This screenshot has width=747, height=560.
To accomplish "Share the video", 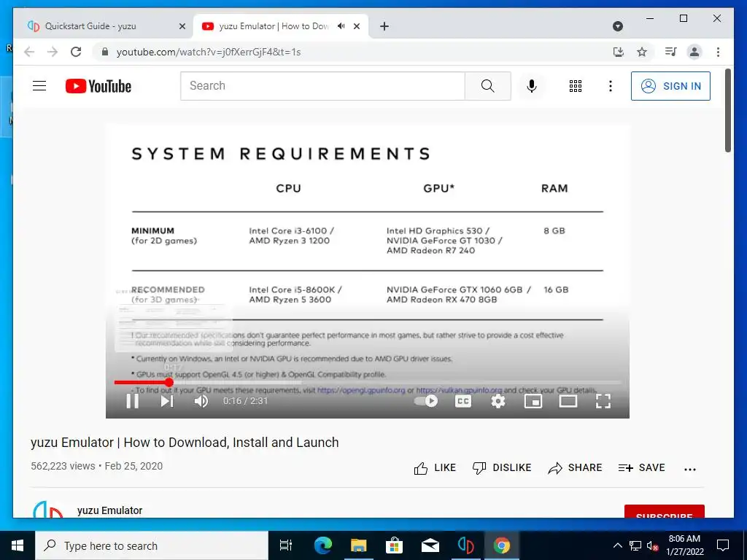I will (575, 468).
